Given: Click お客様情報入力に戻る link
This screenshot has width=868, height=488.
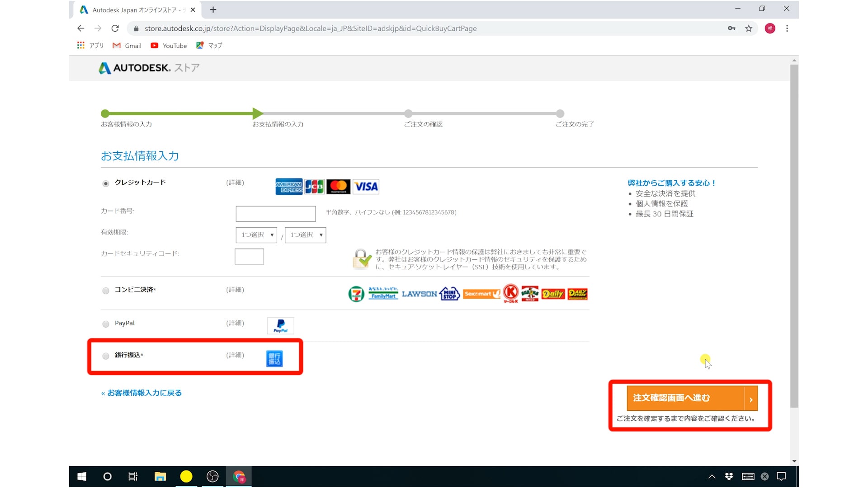Looking at the screenshot, I should (142, 393).
